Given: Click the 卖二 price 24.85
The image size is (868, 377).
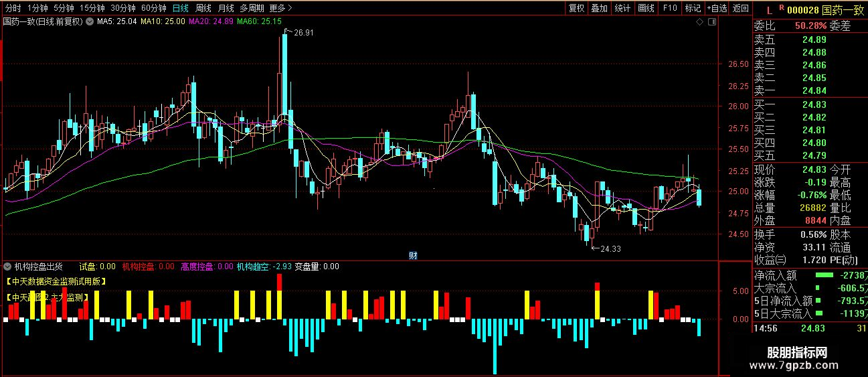Looking at the screenshot, I should [x=814, y=78].
